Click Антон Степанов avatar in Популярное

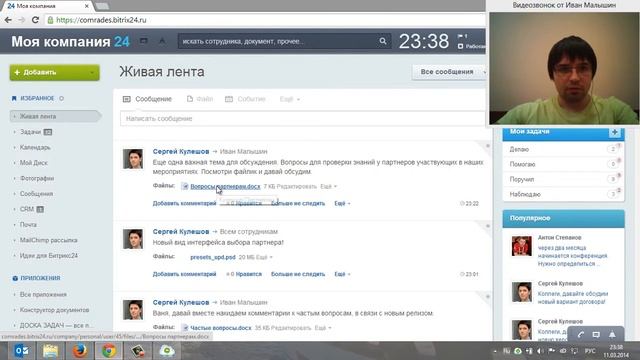tap(522, 246)
